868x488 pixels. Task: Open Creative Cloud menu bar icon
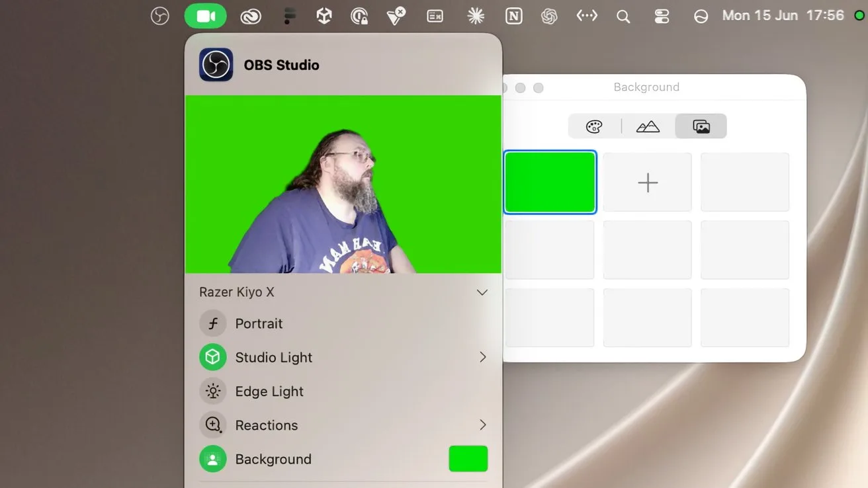251,17
